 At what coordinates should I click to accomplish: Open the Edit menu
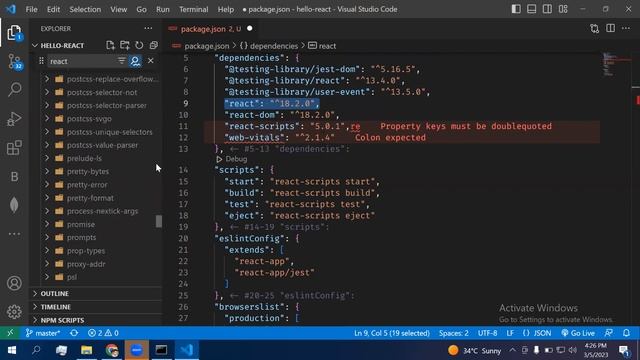53,9
